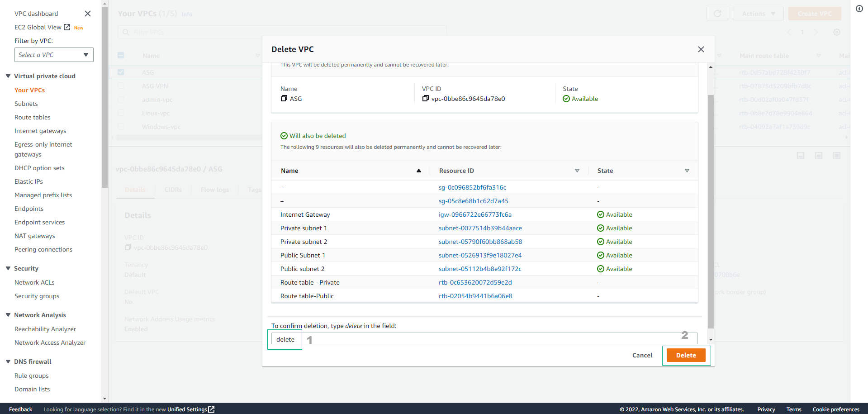Open the Select a VPC filter dropdown
This screenshot has width=868, height=414.
[54, 55]
